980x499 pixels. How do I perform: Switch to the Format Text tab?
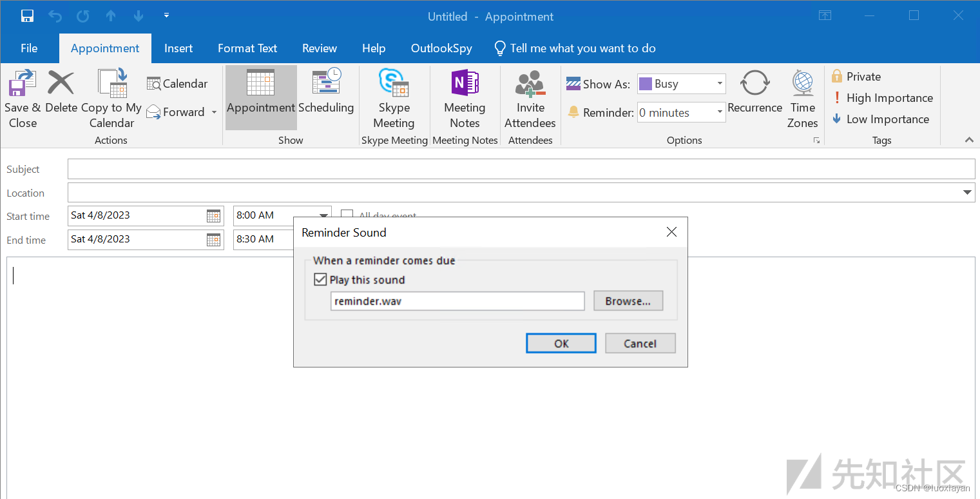click(247, 48)
